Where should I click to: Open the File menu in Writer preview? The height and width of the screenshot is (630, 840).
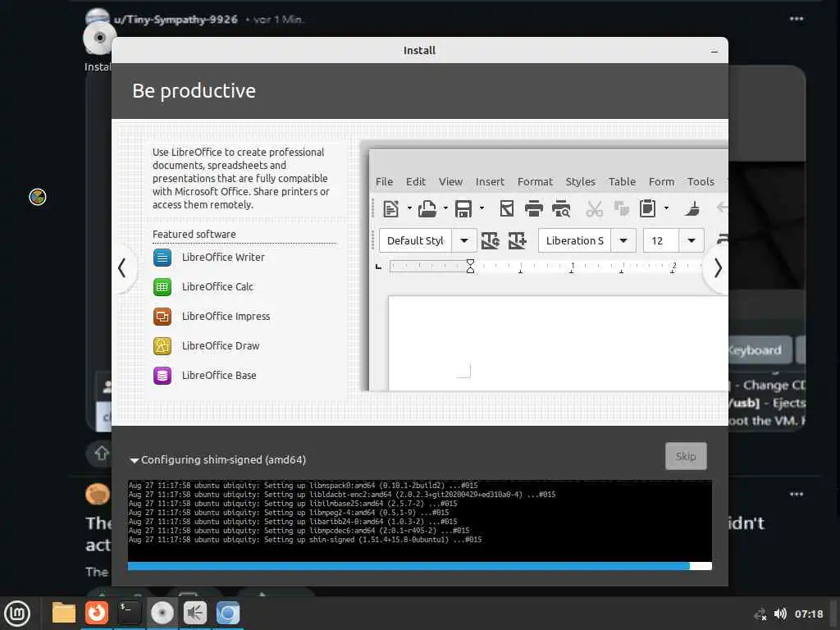pos(384,182)
